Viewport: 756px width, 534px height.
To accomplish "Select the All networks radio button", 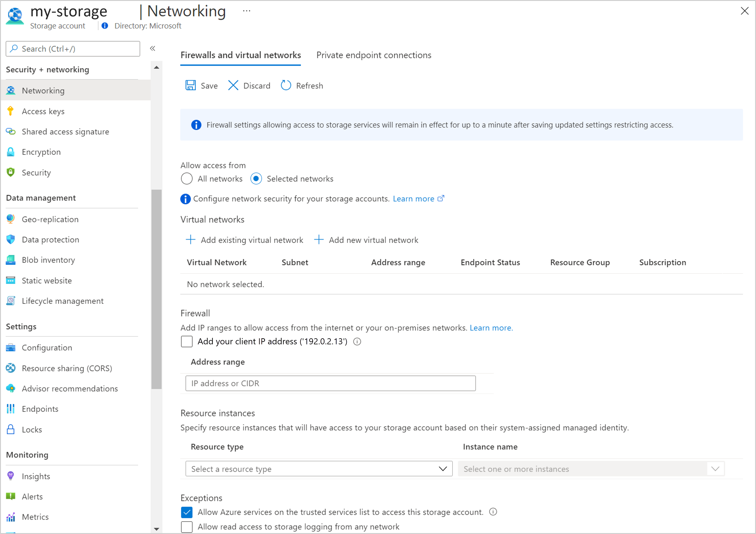I will click(187, 179).
